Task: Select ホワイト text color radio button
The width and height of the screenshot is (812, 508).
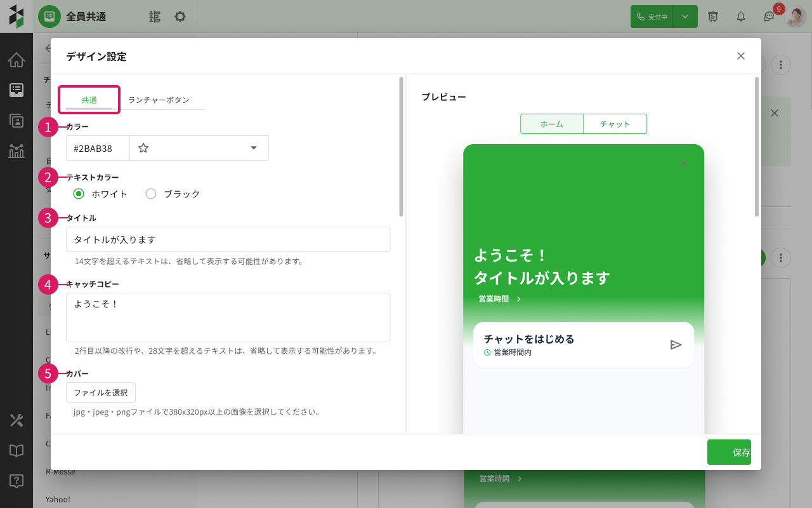Action: click(79, 194)
